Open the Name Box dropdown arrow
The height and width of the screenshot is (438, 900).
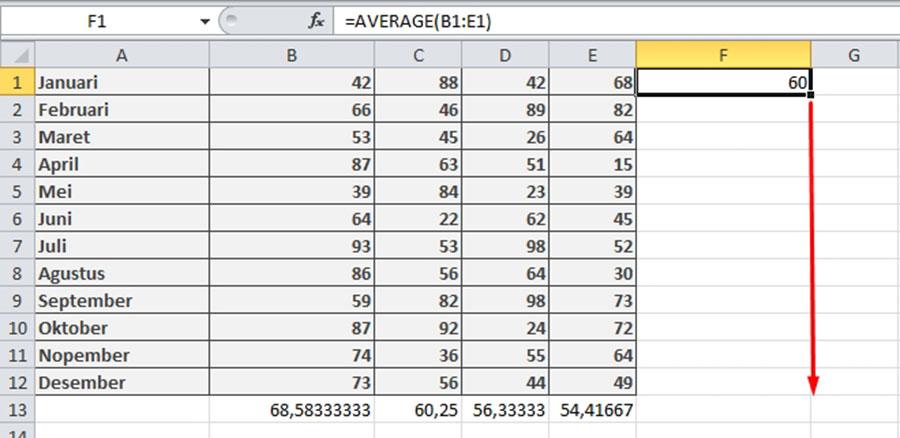(205, 21)
